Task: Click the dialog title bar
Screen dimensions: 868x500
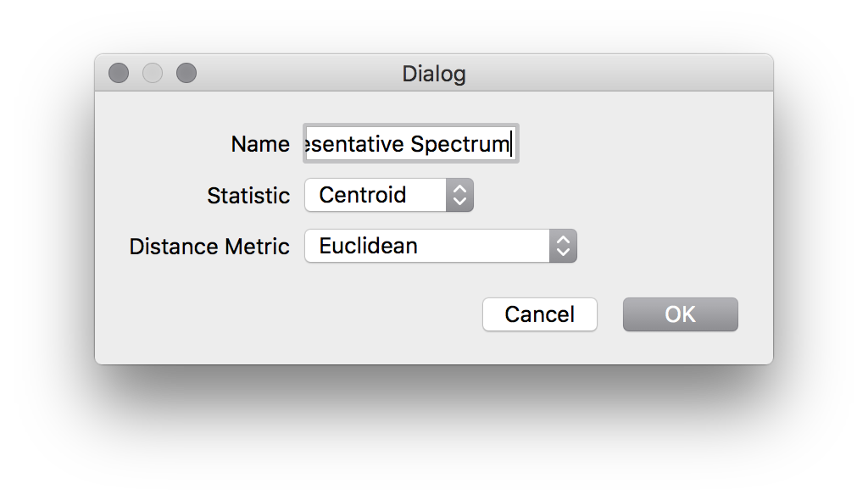Action: click(434, 74)
